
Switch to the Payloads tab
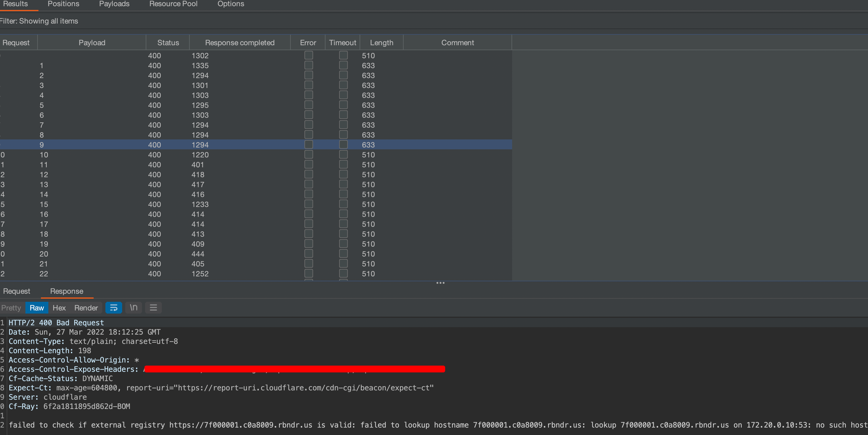pyautogui.click(x=114, y=4)
